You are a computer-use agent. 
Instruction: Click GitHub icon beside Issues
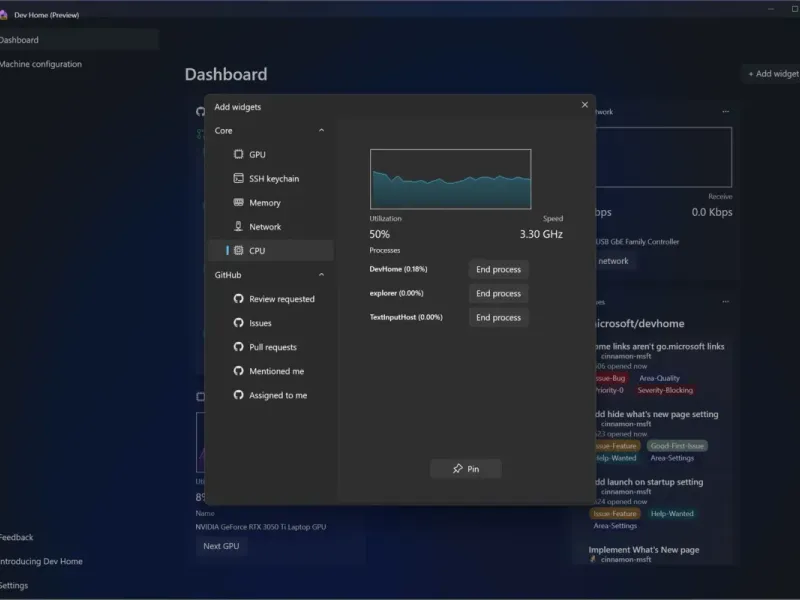tap(238, 322)
